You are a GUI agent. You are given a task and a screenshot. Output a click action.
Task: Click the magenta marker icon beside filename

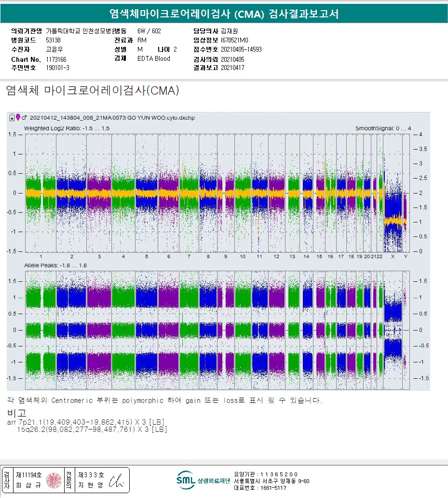click(18, 117)
